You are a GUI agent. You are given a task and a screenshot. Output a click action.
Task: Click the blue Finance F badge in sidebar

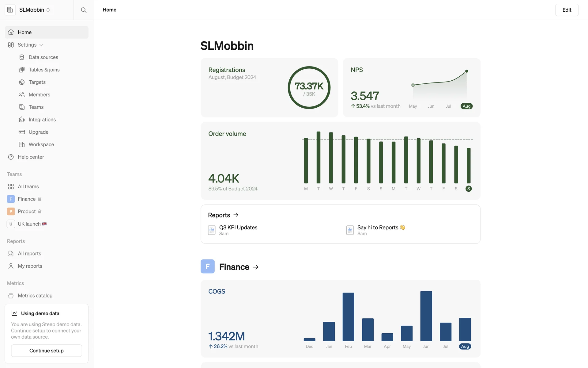[x=11, y=199]
